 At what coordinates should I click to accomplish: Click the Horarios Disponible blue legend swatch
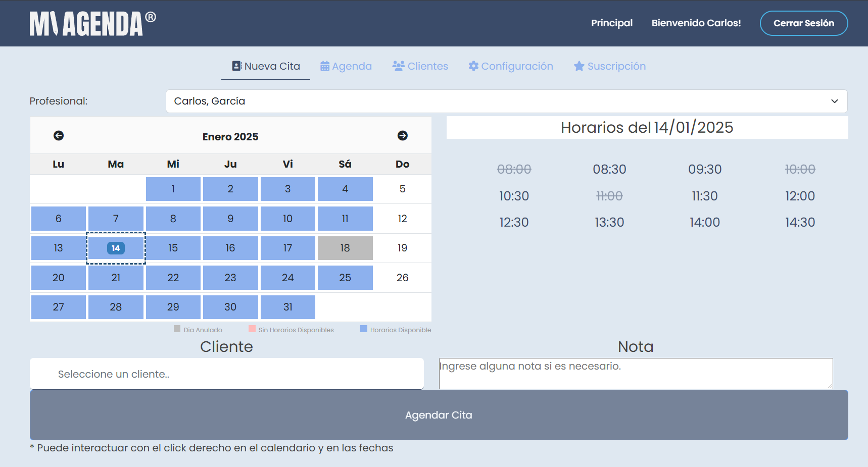(x=364, y=329)
